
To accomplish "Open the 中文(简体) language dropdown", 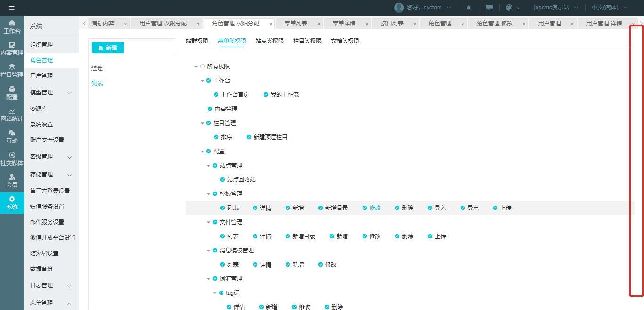I will (610, 8).
